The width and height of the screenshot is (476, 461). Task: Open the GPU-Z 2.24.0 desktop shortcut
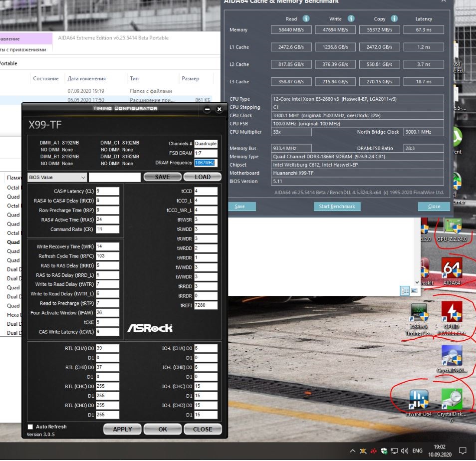[452, 230]
